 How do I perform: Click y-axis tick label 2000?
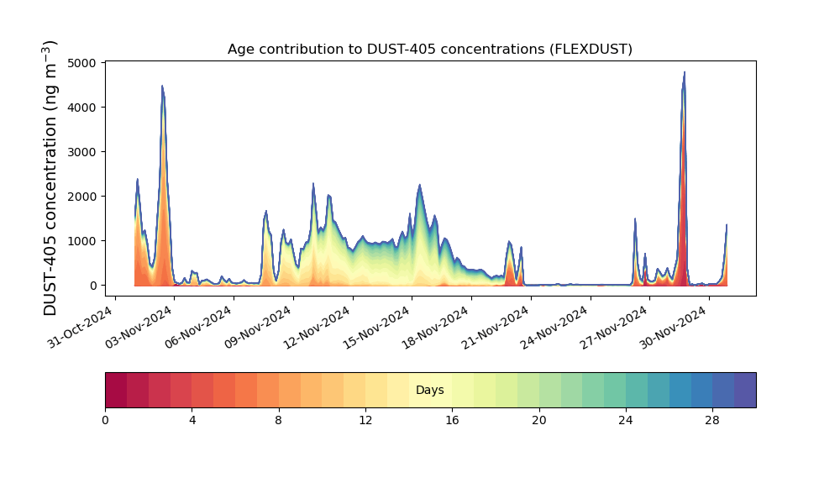(82, 197)
